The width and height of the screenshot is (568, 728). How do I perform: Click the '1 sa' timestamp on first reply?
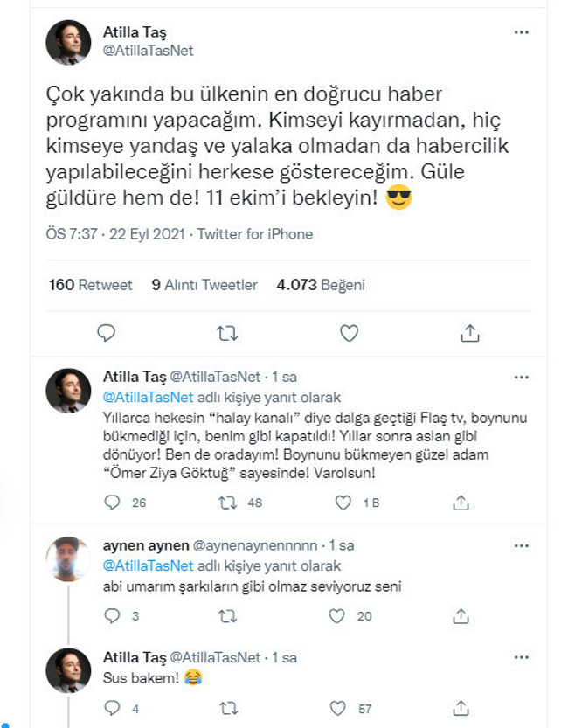pos(287,378)
